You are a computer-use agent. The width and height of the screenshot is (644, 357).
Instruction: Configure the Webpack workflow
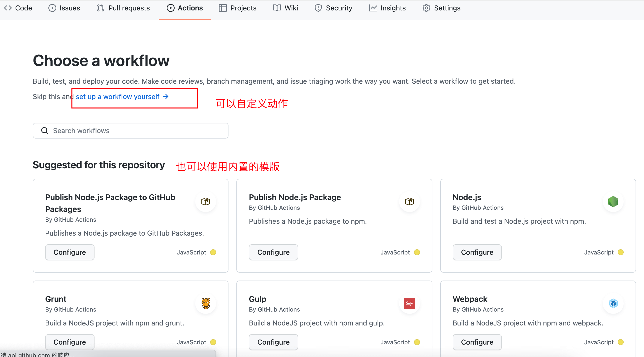click(477, 342)
